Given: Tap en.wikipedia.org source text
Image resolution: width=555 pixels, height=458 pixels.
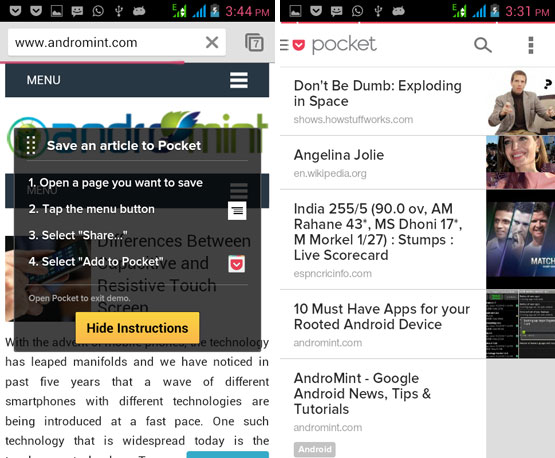Looking at the screenshot, I should 330,173.
